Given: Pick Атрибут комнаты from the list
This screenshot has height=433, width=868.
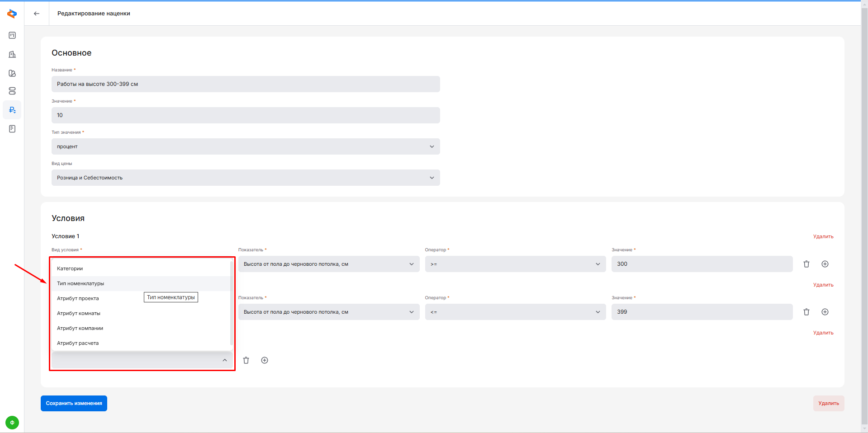Looking at the screenshot, I should click(79, 313).
